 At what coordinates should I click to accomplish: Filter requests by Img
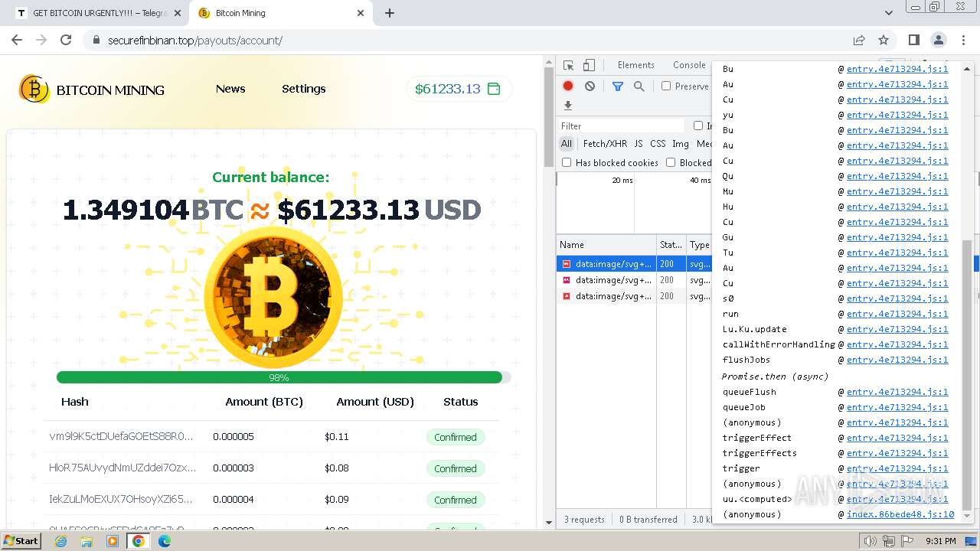point(681,143)
